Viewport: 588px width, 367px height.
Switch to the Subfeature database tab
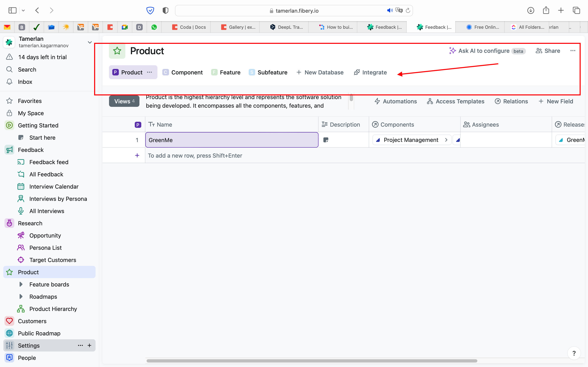coord(268,72)
